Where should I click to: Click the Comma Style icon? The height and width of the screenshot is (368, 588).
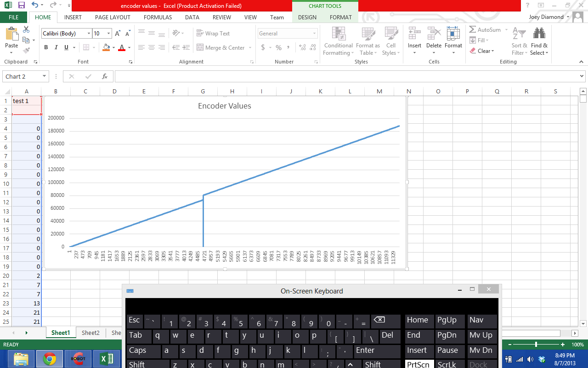click(288, 47)
